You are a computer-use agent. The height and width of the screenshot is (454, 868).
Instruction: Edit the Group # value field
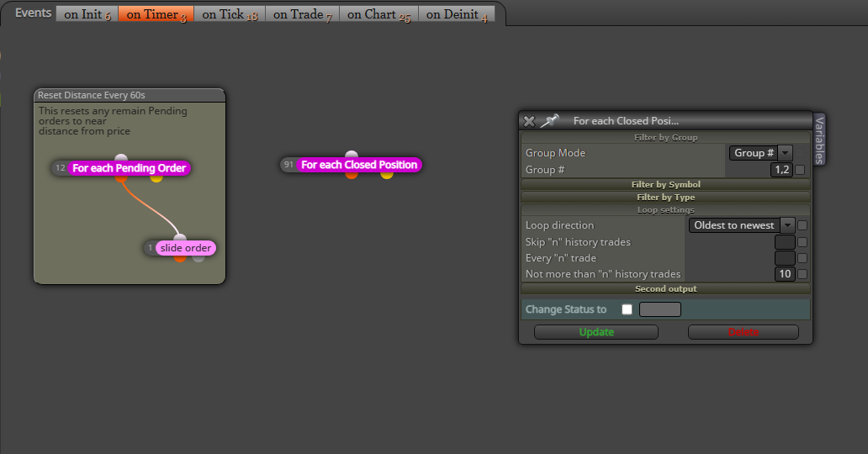pyautogui.click(x=781, y=170)
